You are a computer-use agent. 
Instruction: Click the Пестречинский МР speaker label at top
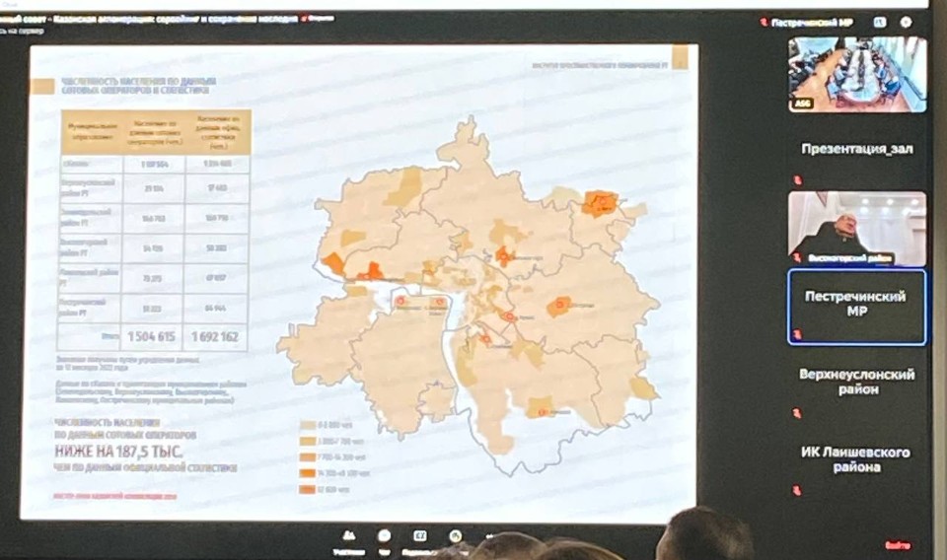814,22
